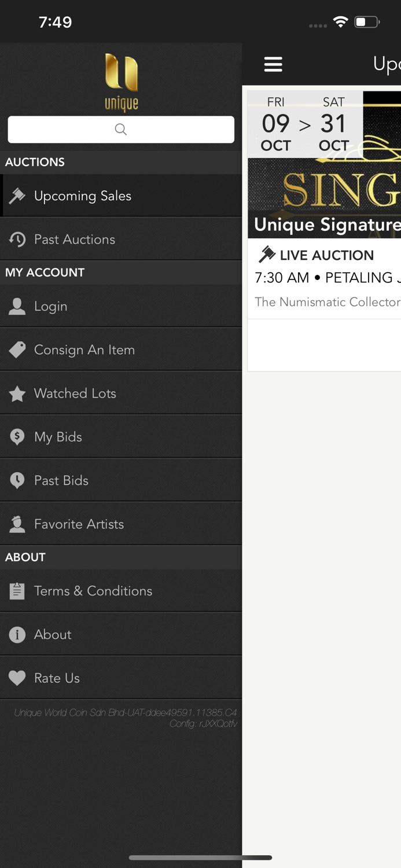Viewport: 401px width, 868px height.
Task: Tap the Login person icon
Action: click(17, 306)
